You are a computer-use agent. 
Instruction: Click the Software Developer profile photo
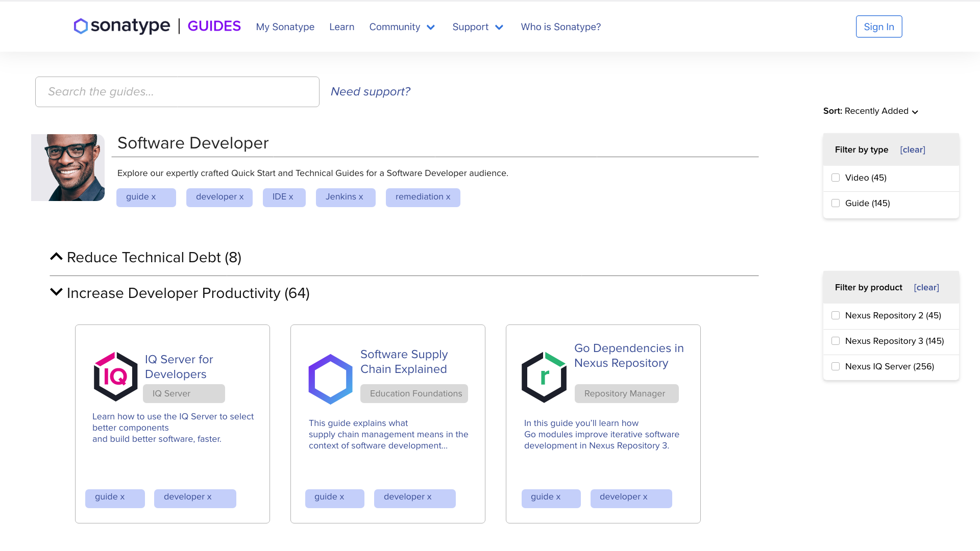point(68,167)
